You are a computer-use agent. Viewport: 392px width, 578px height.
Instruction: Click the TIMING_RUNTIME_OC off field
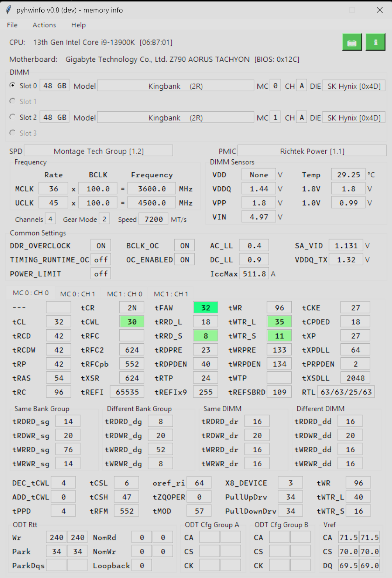(x=101, y=260)
